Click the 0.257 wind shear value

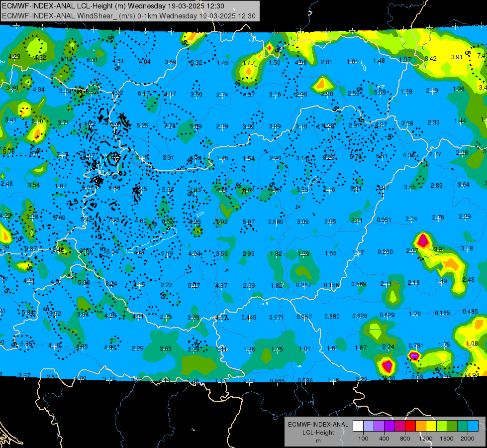tap(304, 285)
